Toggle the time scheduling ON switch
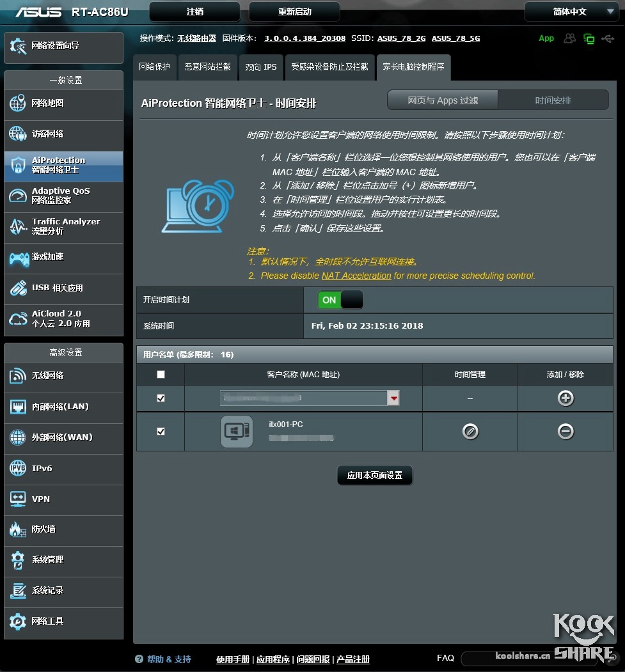The height and width of the screenshot is (672, 625). coord(340,300)
